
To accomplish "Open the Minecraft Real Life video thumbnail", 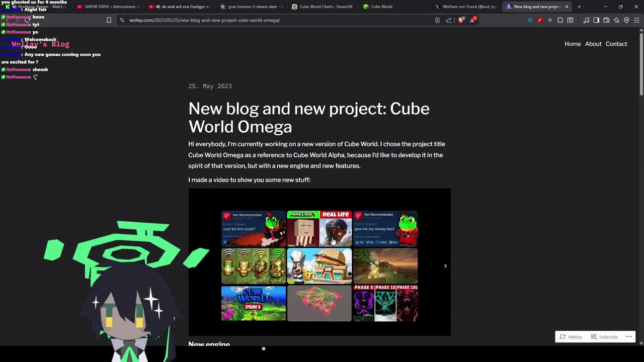I will (x=319, y=229).
